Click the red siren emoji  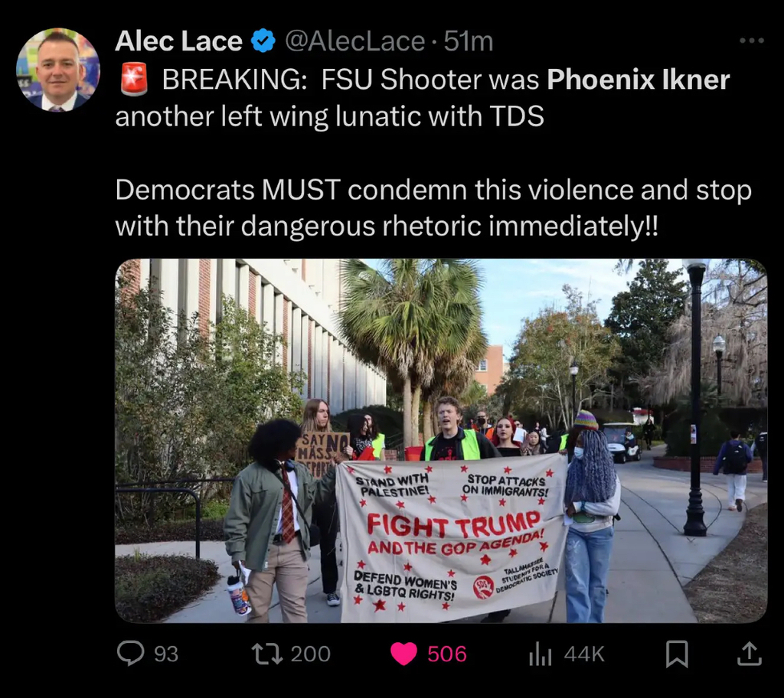click(134, 79)
